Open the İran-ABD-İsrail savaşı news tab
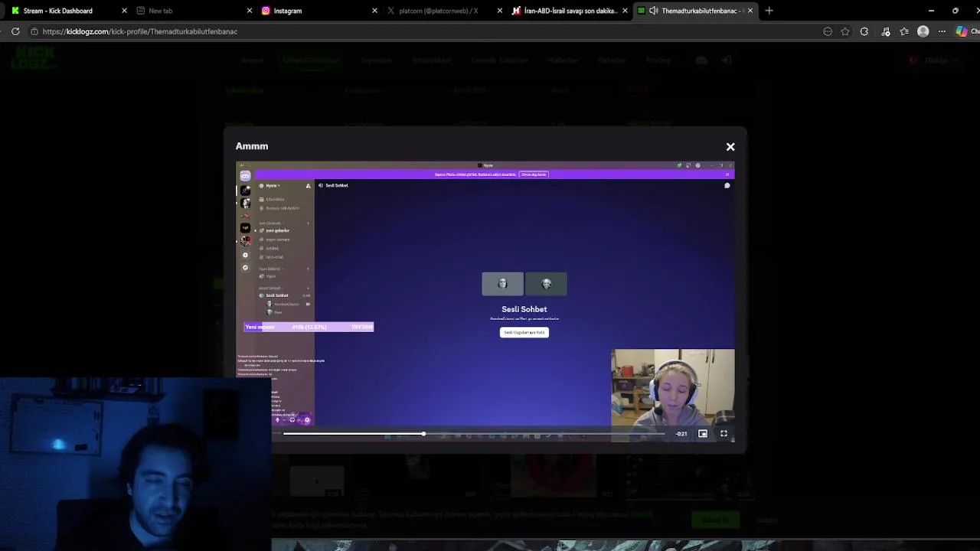 coord(570,11)
